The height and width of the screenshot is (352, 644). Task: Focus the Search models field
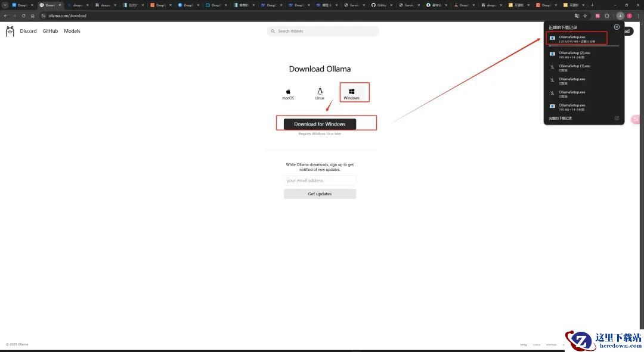click(323, 31)
